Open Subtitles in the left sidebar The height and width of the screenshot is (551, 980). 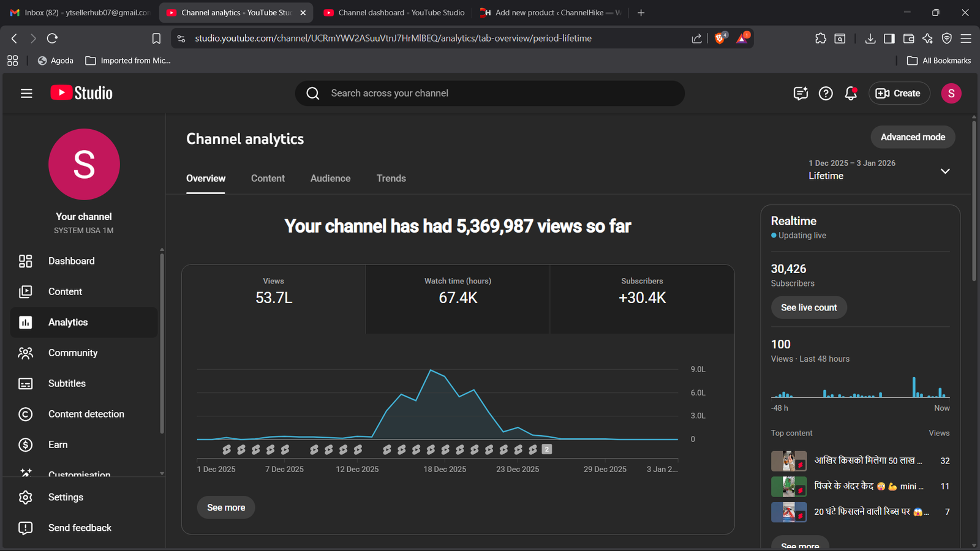click(x=67, y=383)
